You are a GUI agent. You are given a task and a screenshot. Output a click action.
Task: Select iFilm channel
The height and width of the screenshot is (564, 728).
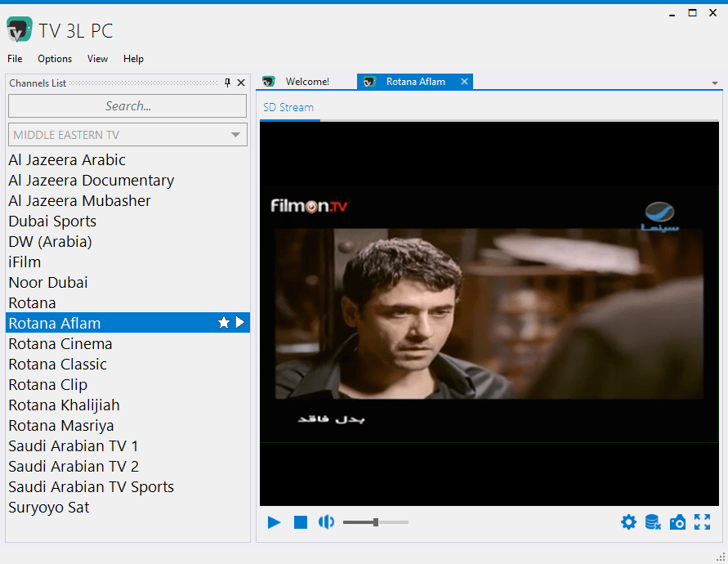(x=127, y=262)
